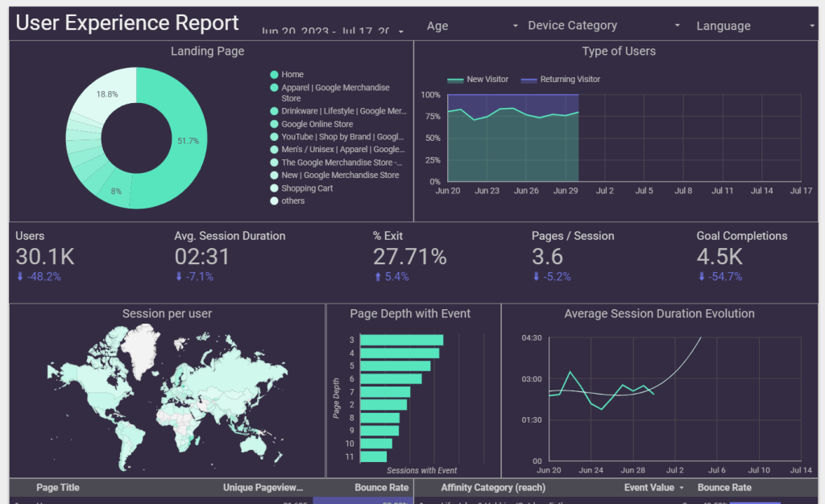
Task: Click the Event Value sort arrow
Action: click(x=682, y=488)
